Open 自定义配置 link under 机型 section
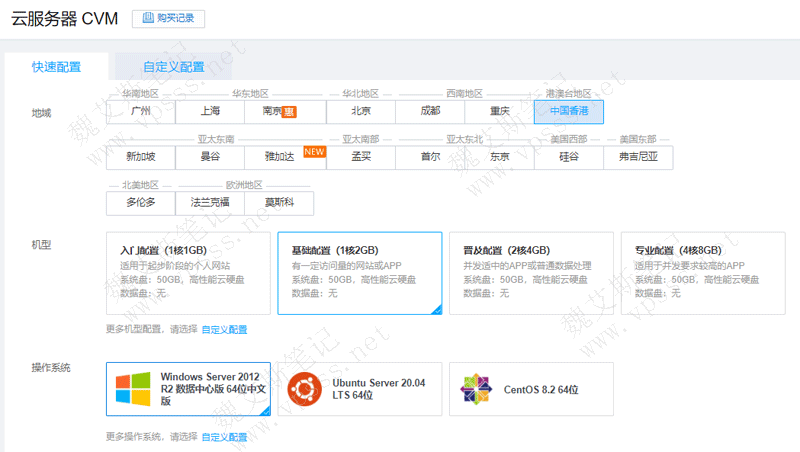The width and height of the screenshot is (800, 452). (x=224, y=329)
